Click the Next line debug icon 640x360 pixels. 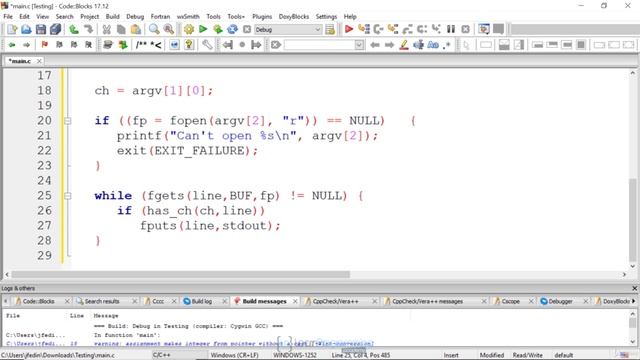tap(378, 29)
